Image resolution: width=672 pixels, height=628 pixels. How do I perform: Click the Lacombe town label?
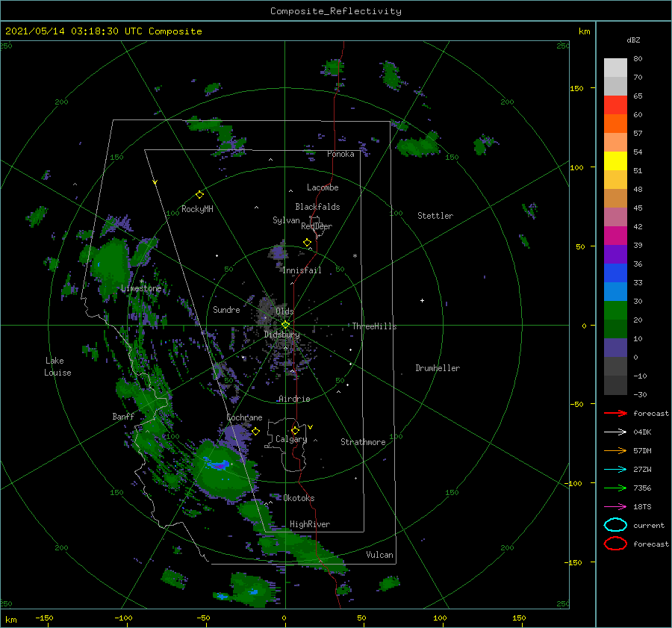(x=323, y=187)
